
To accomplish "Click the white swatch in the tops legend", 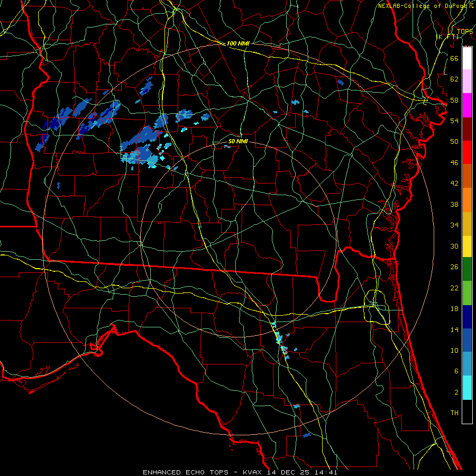I will tap(467, 58).
